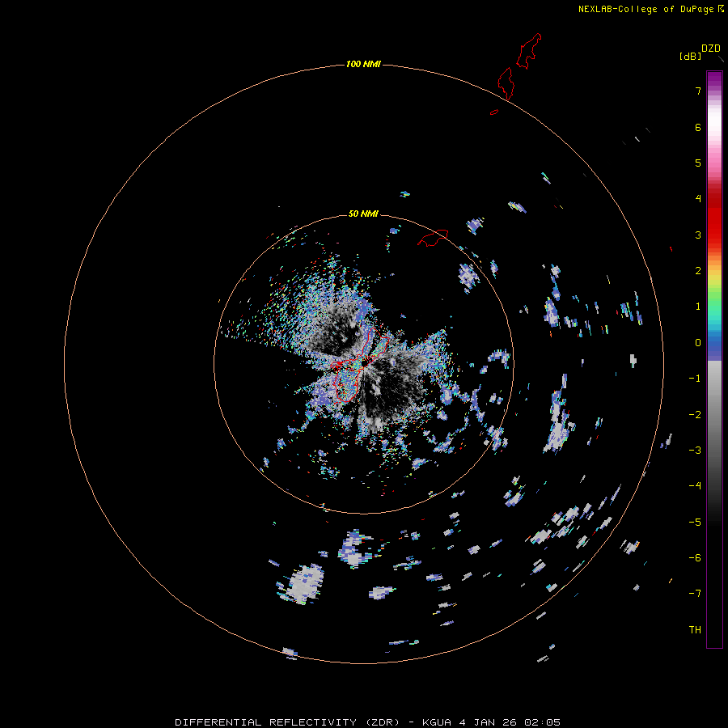This screenshot has width=728, height=728.
Task: Click the scale value "0"
Action: [x=698, y=343]
